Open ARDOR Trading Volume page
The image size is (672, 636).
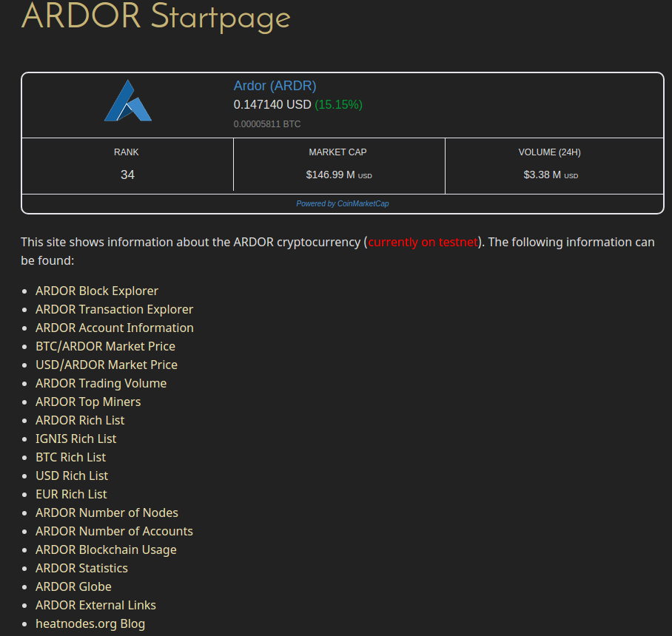101,383
